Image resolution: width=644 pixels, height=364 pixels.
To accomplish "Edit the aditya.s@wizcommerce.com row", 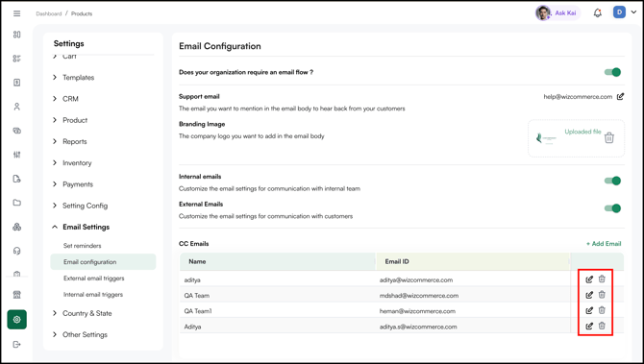I will (x=589, y=327).
